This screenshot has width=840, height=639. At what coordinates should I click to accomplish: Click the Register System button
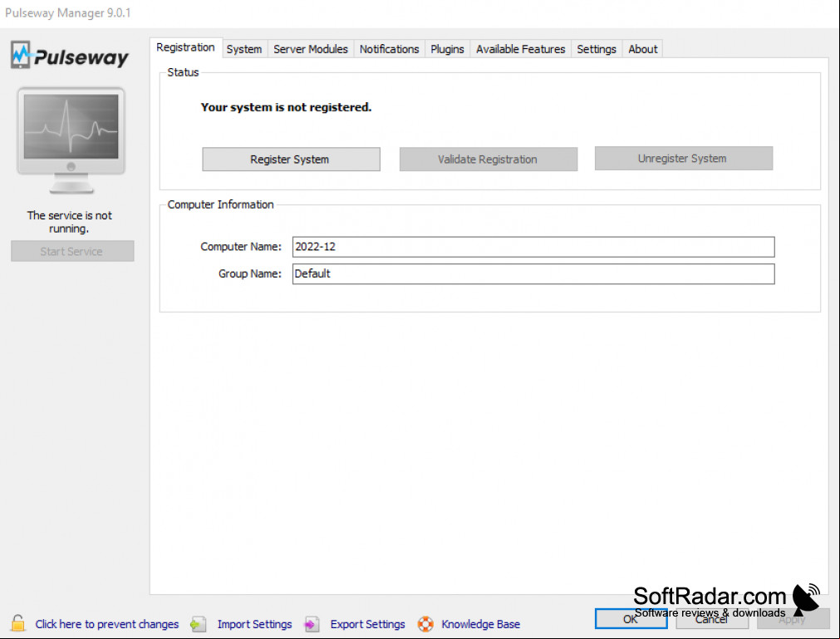click(x=291, y=159)
